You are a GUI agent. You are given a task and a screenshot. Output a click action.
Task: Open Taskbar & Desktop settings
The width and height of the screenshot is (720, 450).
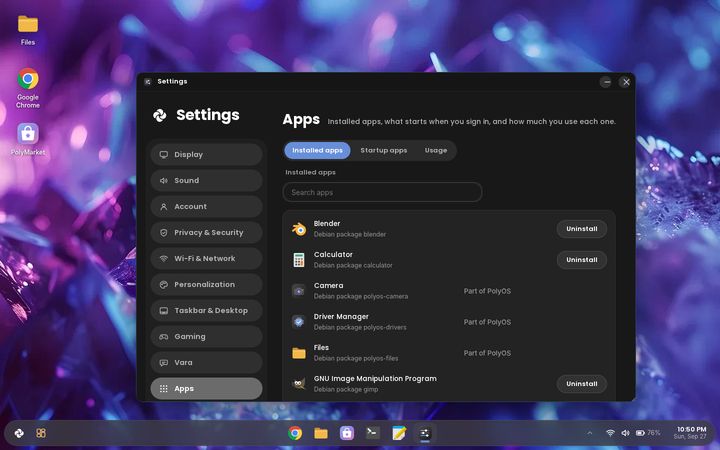click(x=207, y=311)
